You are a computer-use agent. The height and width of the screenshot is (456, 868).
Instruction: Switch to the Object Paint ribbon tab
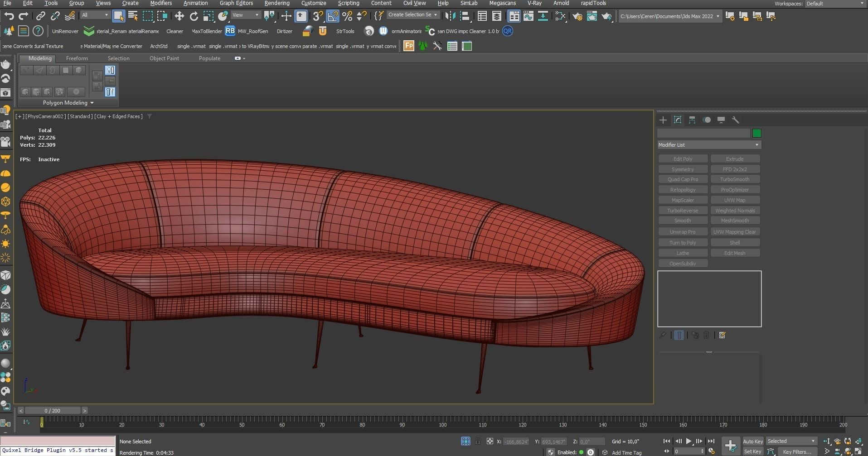164,58
